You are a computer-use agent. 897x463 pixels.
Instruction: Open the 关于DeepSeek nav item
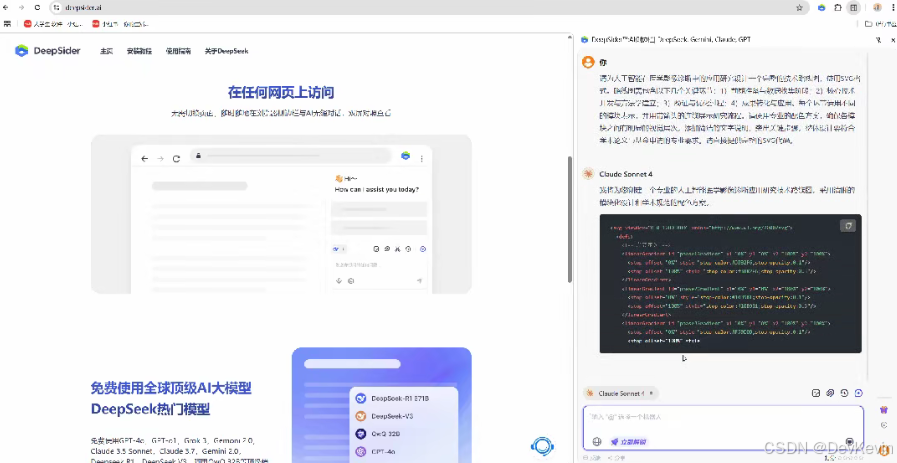pyautogui.click(x=227, y=51)
